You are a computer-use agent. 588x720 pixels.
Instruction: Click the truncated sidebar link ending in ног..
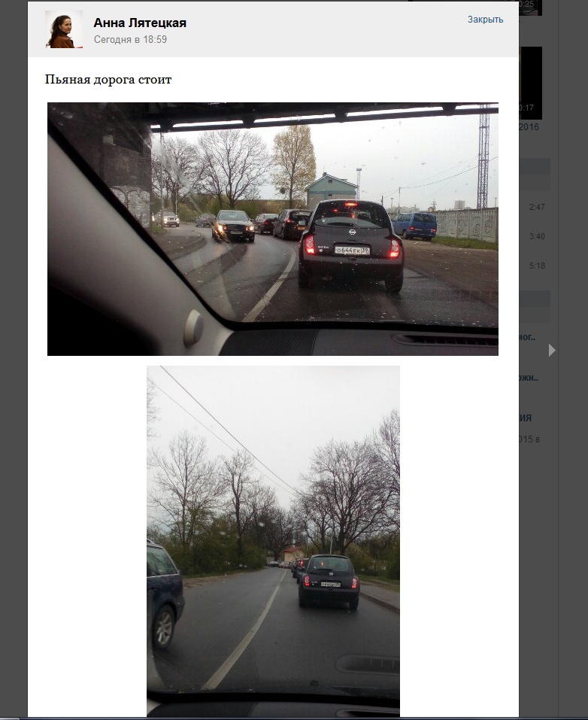[527, 337]
